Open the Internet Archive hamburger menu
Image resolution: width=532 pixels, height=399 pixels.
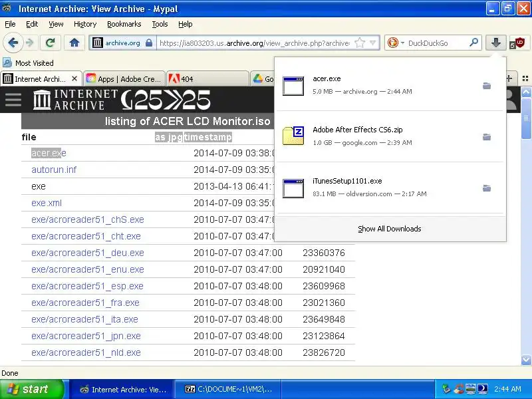point(13,99)
